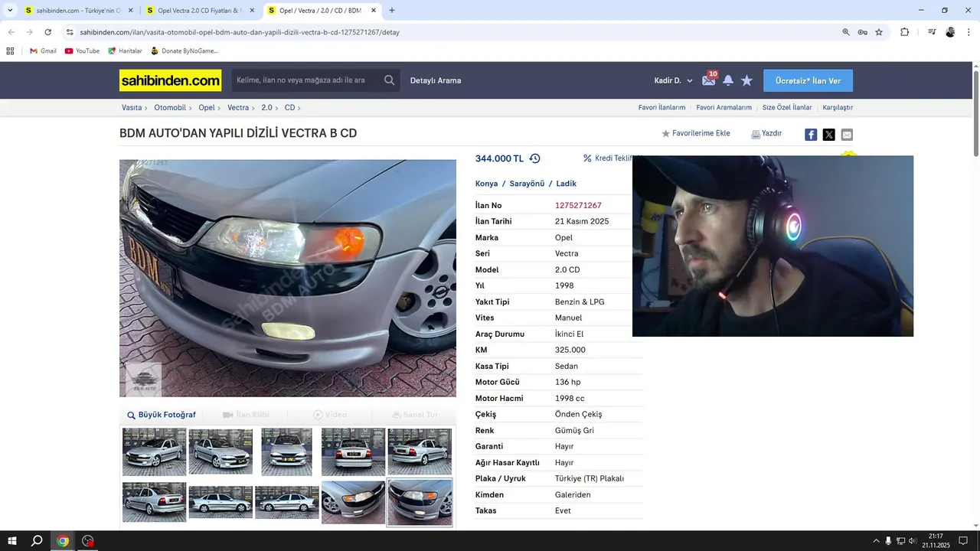Click Ladik location link

(566, 184)
